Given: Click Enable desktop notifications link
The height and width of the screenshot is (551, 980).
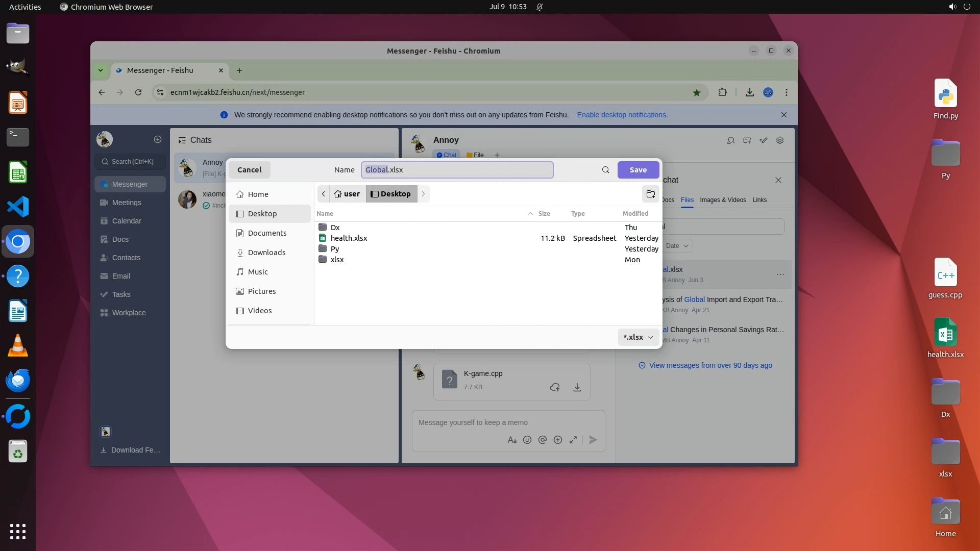Looking at the screenshot, I should coord(622,115).
